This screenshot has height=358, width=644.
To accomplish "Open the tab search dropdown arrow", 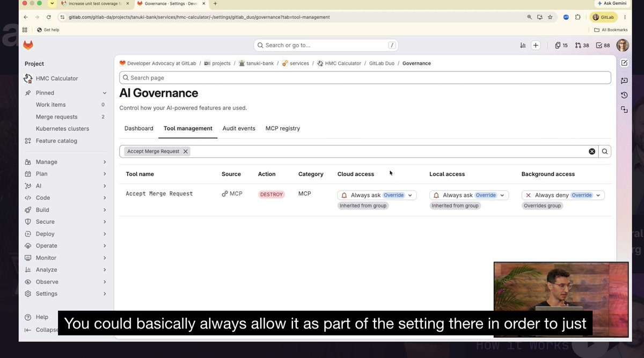I will click(x=52, y=3).
